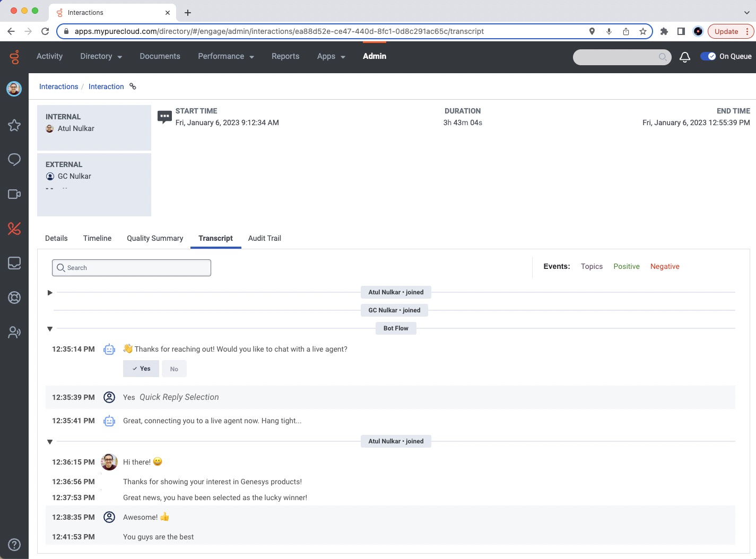The image size is (756, 559).
Task: Open the agent speaking icon in sidebar
Action: point(14,333)
